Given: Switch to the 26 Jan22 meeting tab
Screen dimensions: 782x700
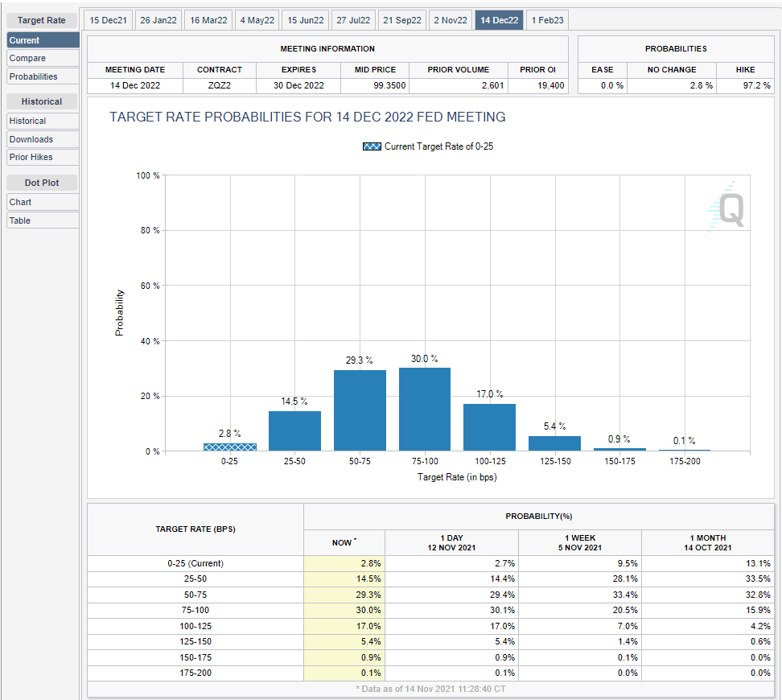Looking at the screenshot, I should pos(158,20).
